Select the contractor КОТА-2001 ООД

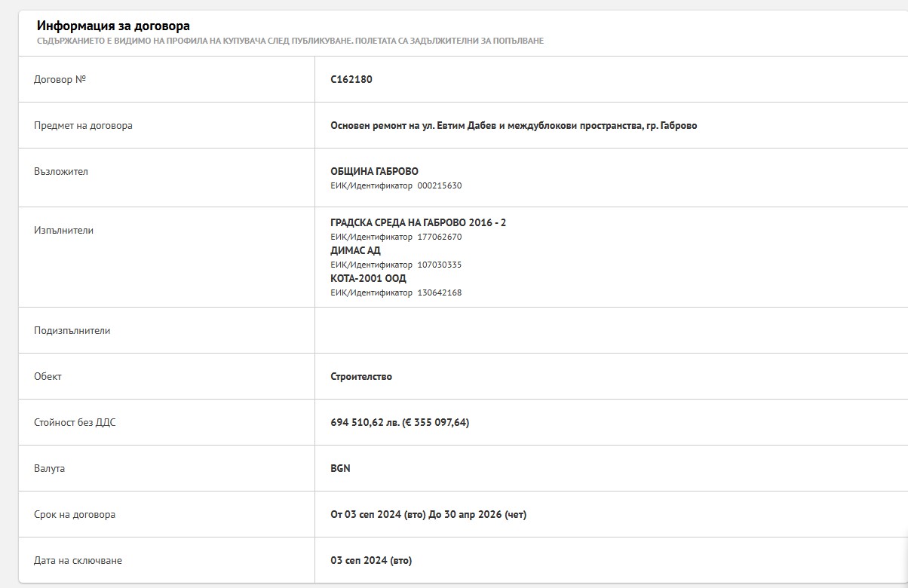click(x=368, y=278)
